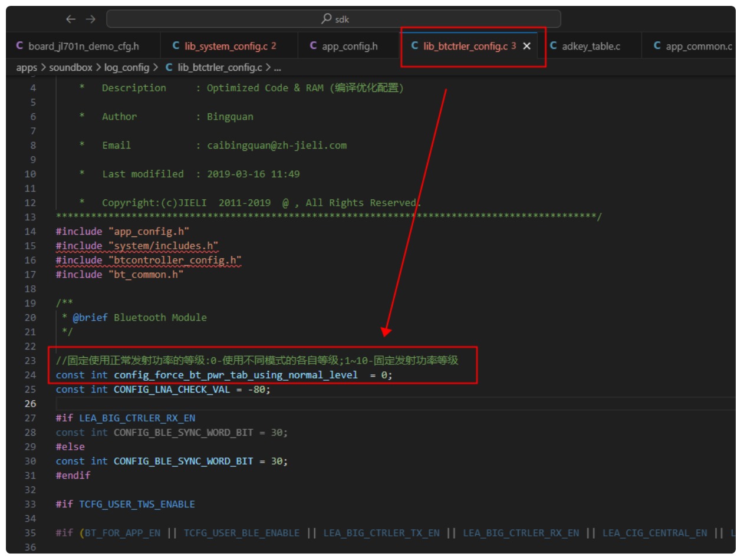Click the magnifier icon in the search bar

[x=326, y=19]
